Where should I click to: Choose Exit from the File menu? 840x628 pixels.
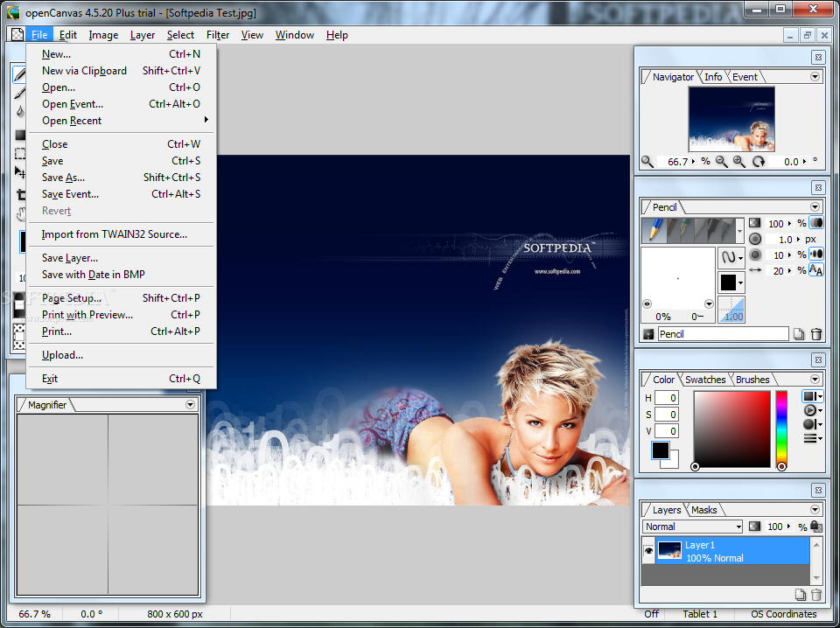click(x=122, y=379)
